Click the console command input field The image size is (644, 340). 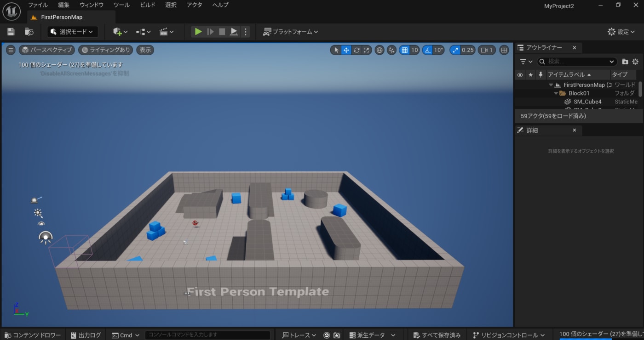pyautogui.click(x=208, y=335)
